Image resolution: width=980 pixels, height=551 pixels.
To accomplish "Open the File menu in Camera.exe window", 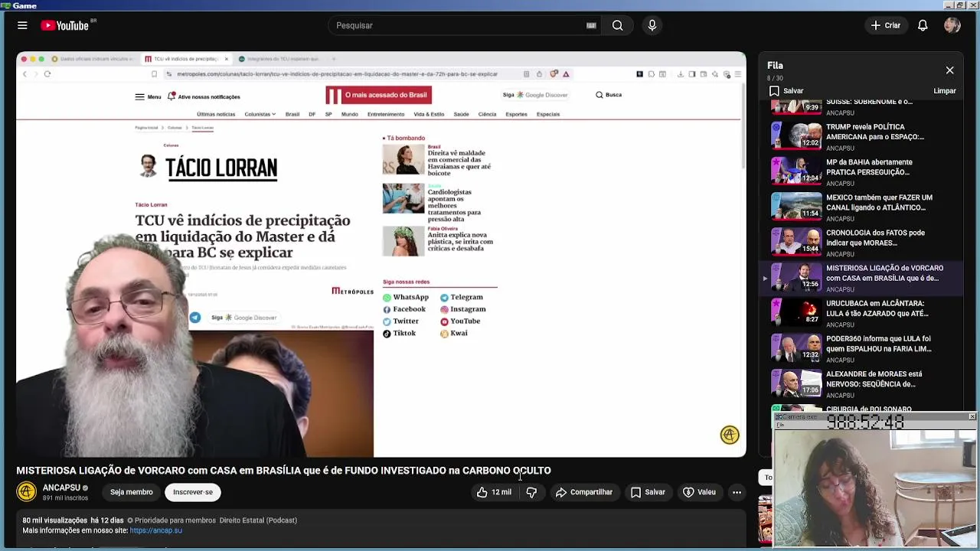I will [779, 425].
